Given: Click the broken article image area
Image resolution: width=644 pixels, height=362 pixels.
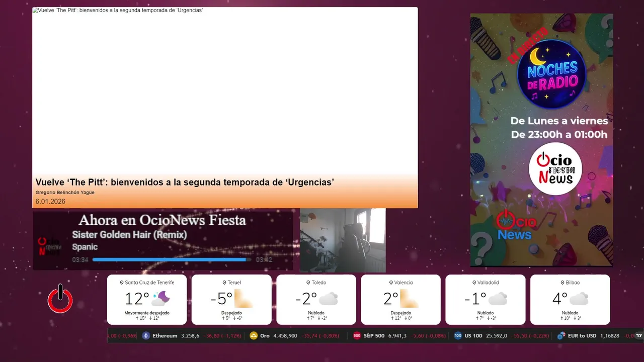Looking at the screenshot, I should coord(225,90).
